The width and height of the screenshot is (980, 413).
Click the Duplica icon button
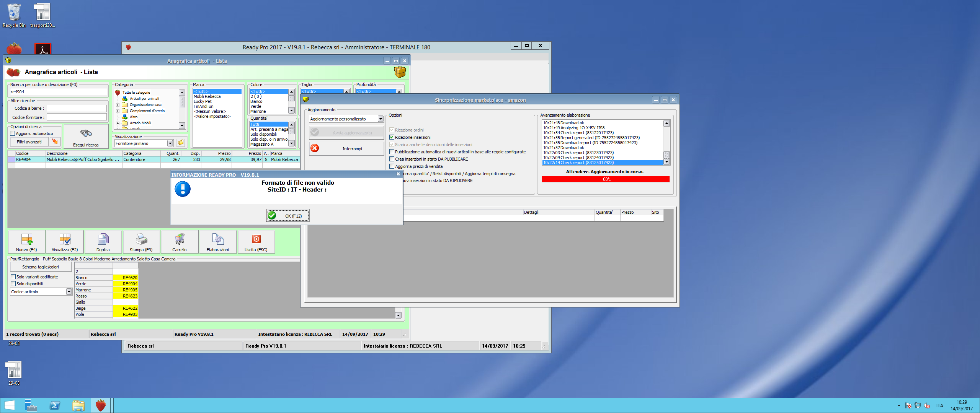click(103, 240)
